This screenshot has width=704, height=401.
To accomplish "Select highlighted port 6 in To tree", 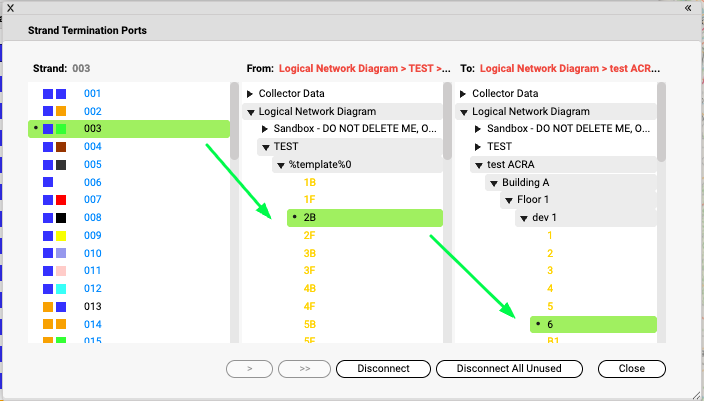I will pyautogui.click(x=551, y=324).
